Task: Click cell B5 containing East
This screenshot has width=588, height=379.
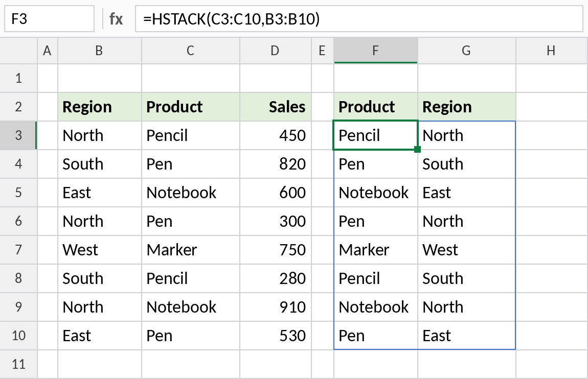Action: [x=99, y=193]
